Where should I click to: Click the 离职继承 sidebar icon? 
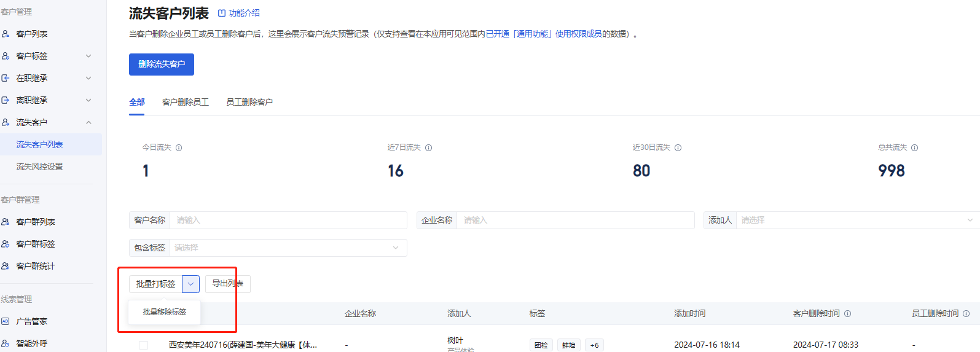[x=6, y=100]
